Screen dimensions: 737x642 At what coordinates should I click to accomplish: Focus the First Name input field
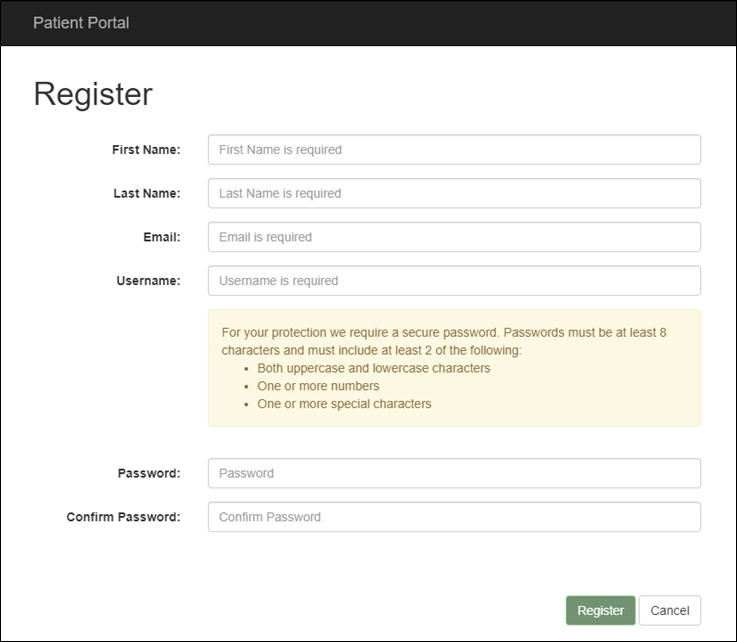(x=454, y=150)
